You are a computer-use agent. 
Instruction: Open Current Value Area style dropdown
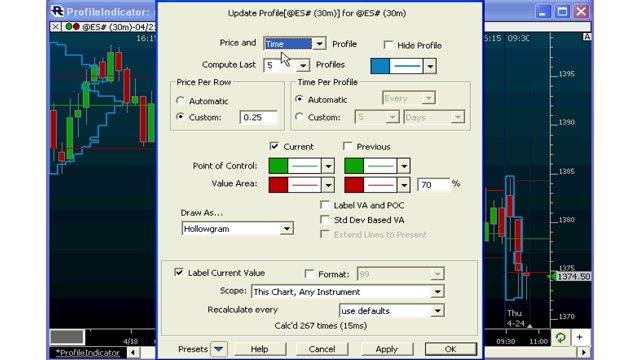coord(328,185)
